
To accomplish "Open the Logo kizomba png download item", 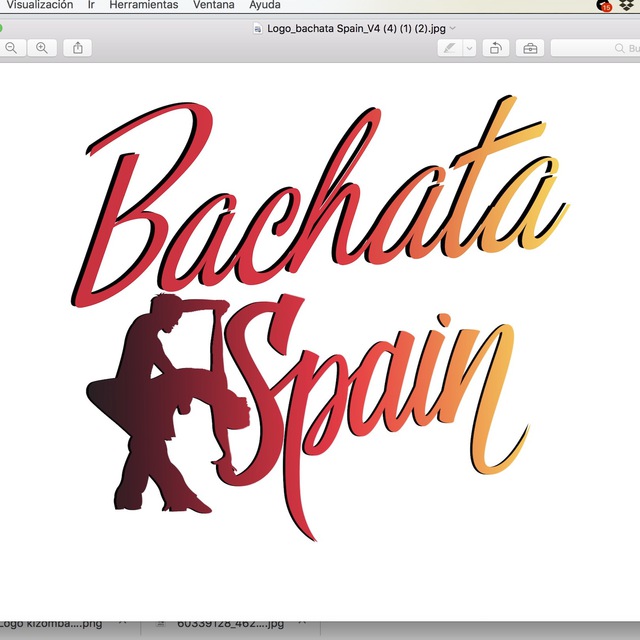I will 51,624.
